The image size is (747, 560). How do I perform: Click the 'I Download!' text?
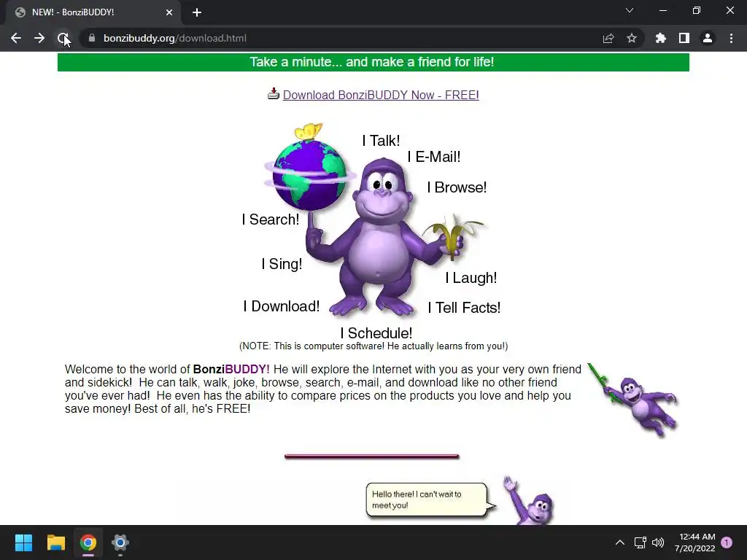[281, 306]
